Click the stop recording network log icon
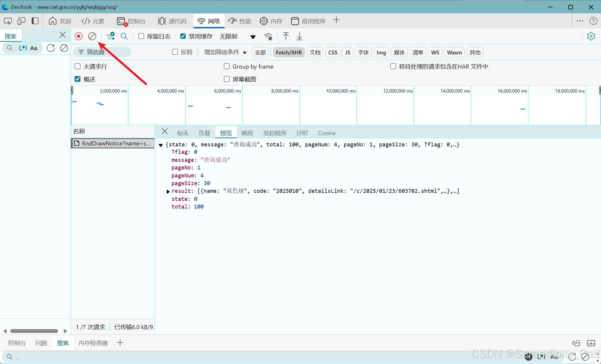601x364 pixels. coord(78,36)
